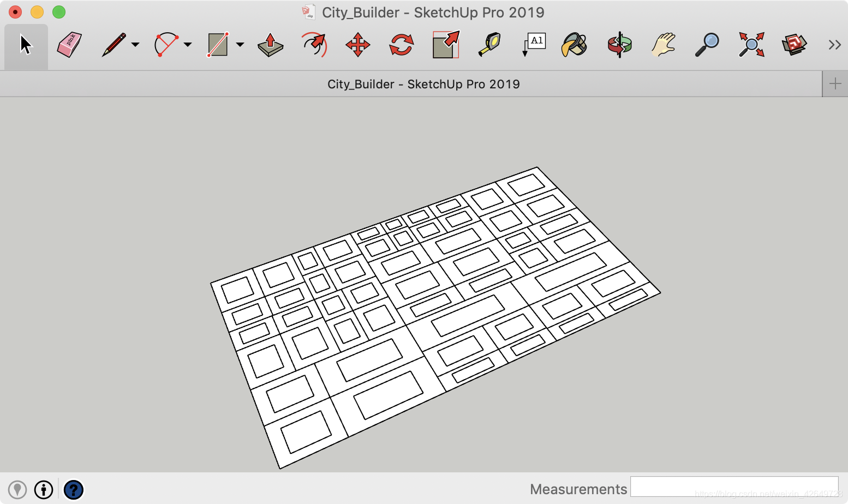Choose the Scale tool
Viewport: 848px width, 504px height.
coord(446,45)
